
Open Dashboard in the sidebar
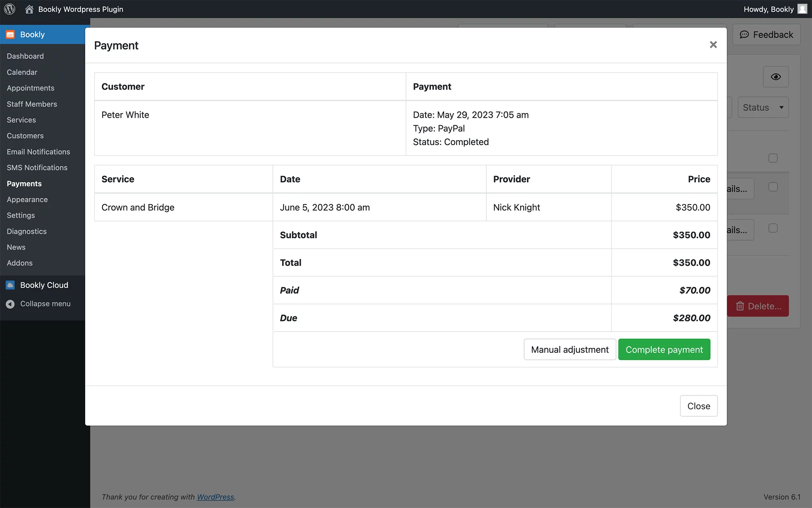coord(25,56)
